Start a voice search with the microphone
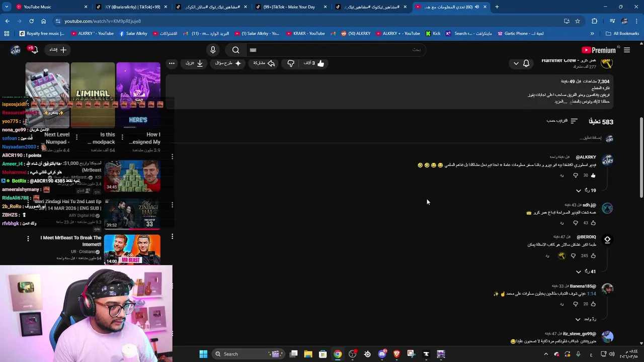The height and width of the screenshot is (362, 644). pyautogui.click(x=213, y=50)
